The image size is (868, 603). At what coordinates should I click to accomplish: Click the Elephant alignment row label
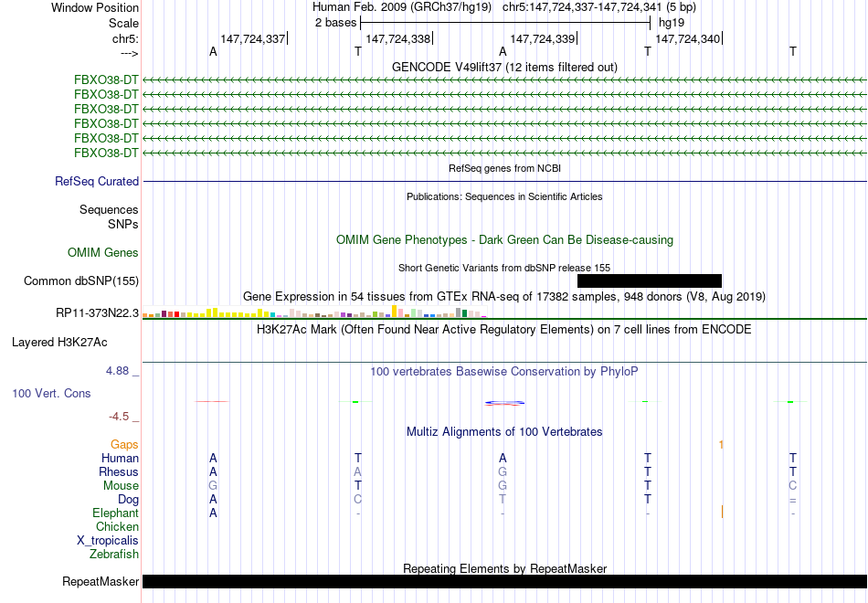coord(116,513)
